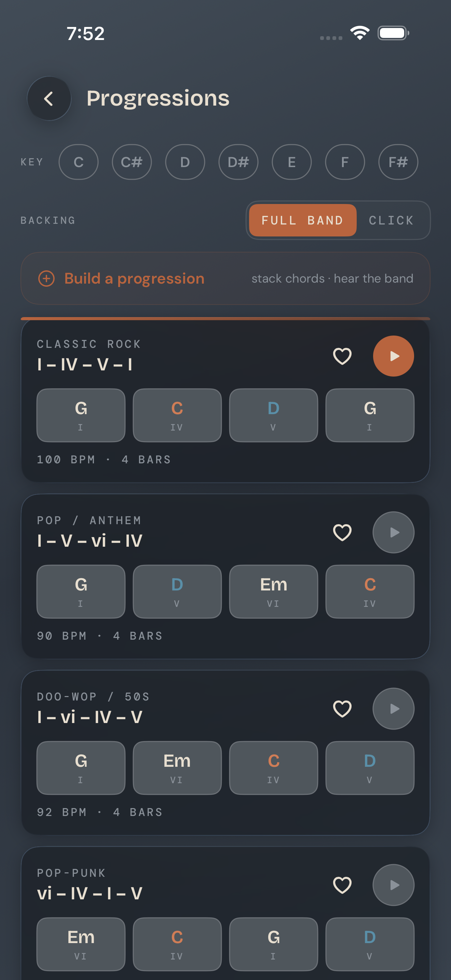Tap the D chord in Classic Rock

pos(273,416)
